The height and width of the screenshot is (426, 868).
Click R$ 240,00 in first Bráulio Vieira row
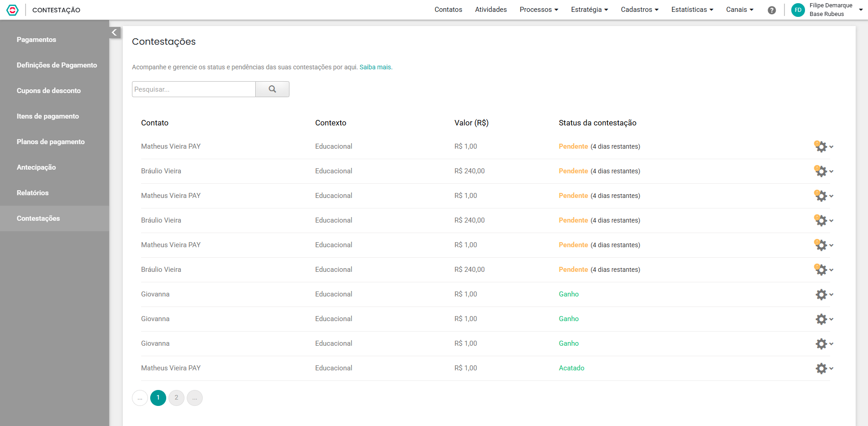[x=469, y=171]
